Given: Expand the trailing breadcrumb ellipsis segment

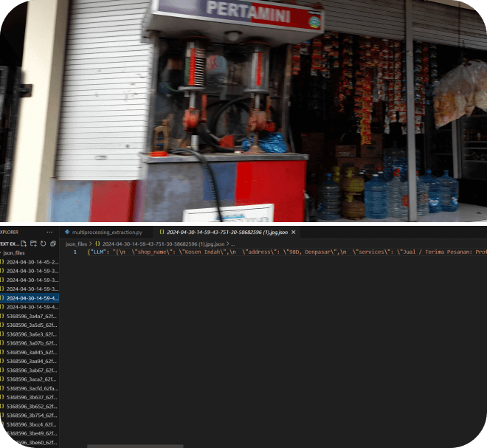Looking at the screenshot, I should point(232,244).
